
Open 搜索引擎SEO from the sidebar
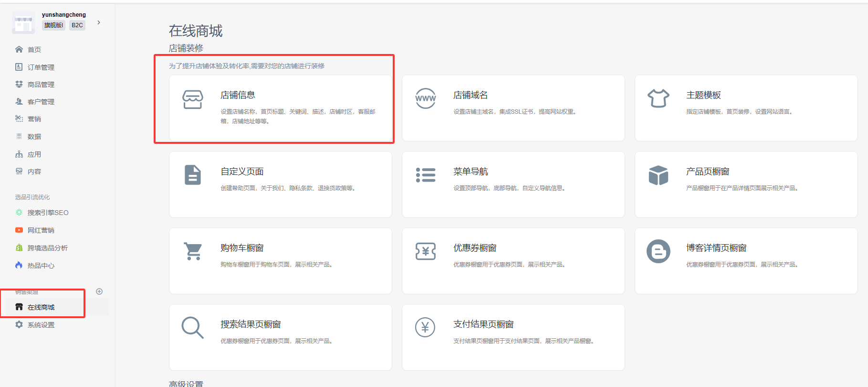48,213
